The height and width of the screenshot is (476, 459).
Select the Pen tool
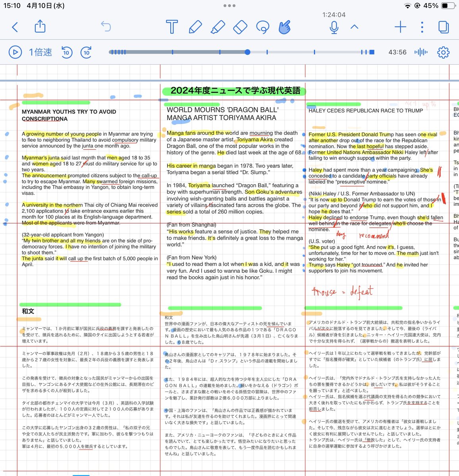point(195,27)
